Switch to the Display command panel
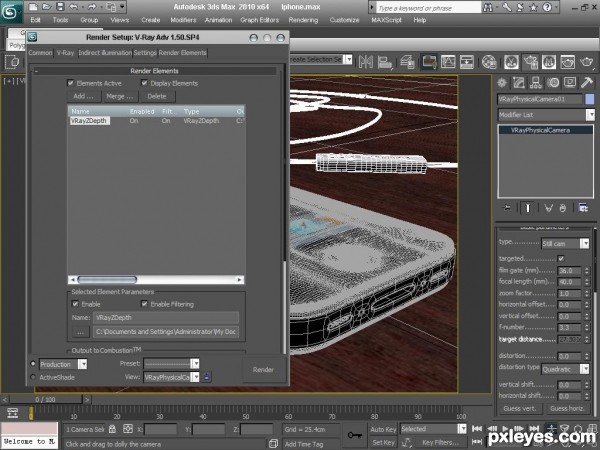The width and height of the screenshot is (600, 450). [x=570, y=83]
